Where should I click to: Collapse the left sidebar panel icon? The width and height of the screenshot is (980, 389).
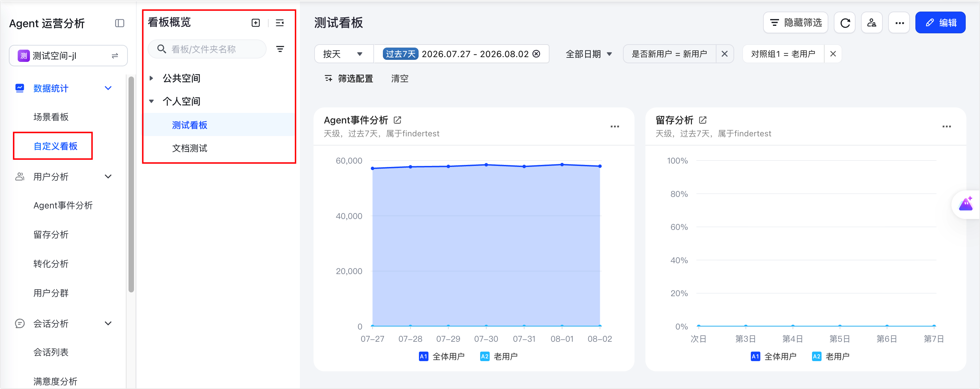pos(119,23)
